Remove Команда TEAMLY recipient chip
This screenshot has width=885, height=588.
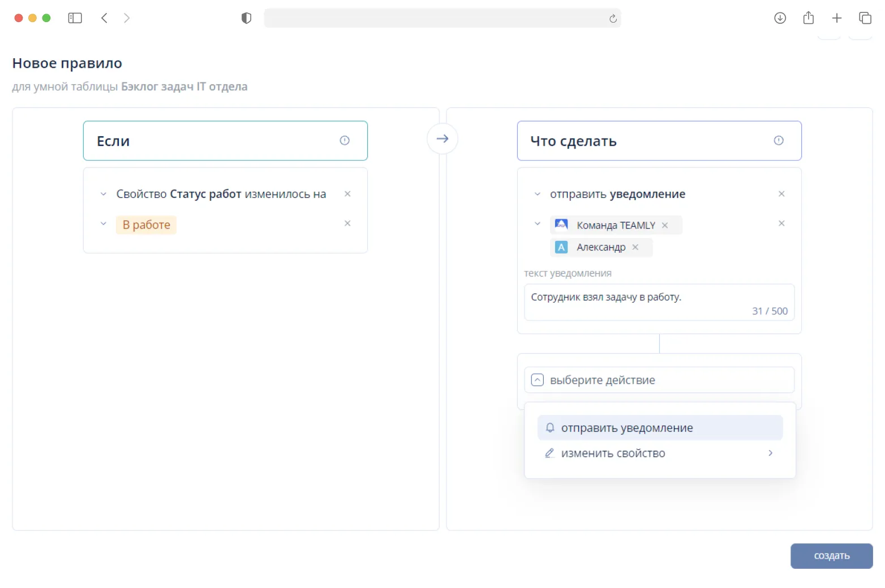[x=665, y=226]
